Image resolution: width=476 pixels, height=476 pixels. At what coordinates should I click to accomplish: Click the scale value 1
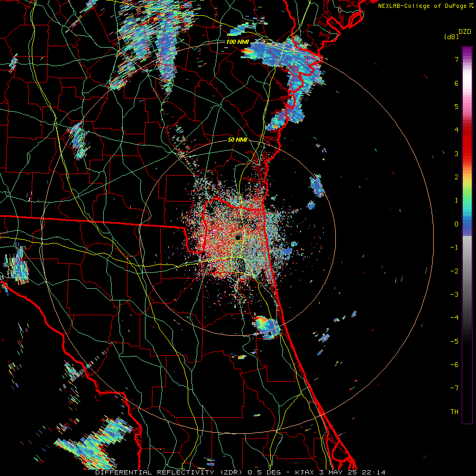(456, 200)
